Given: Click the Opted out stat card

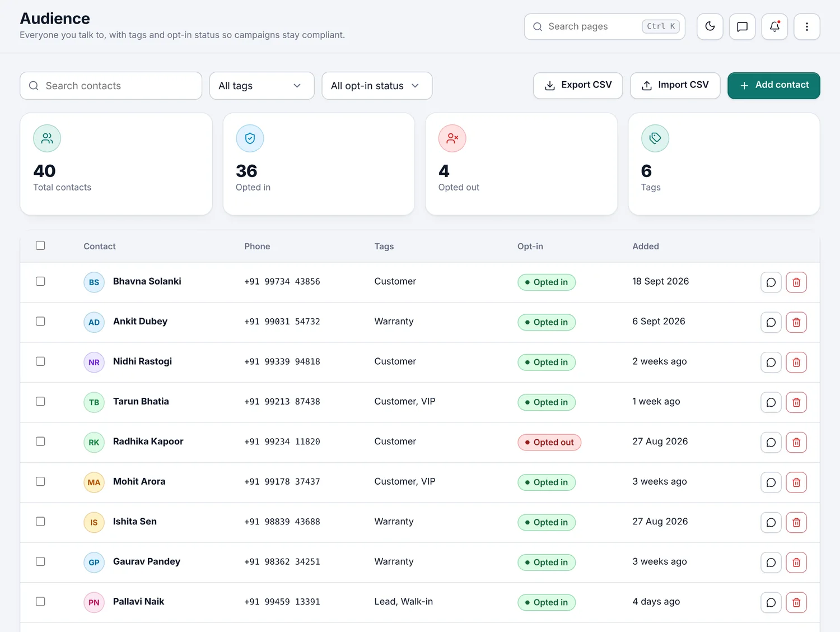Looking at the screenshot, I should point(521,164).
